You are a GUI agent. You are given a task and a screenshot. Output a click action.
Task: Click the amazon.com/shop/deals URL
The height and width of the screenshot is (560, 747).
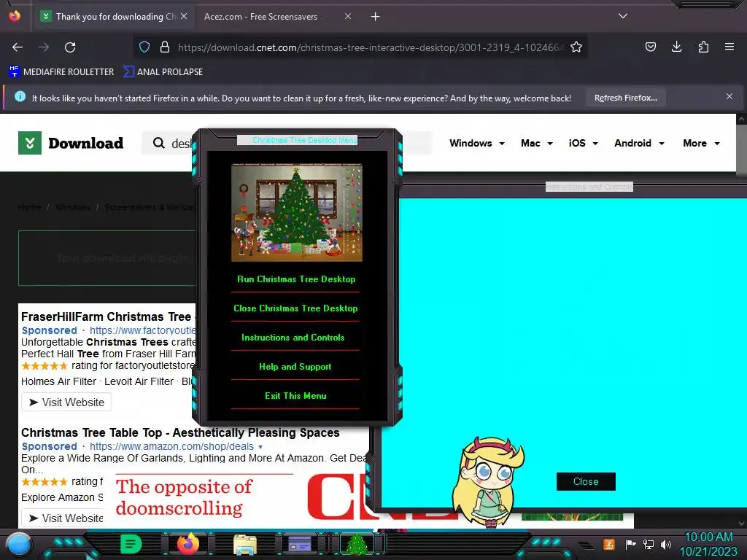tap(171, 447)
